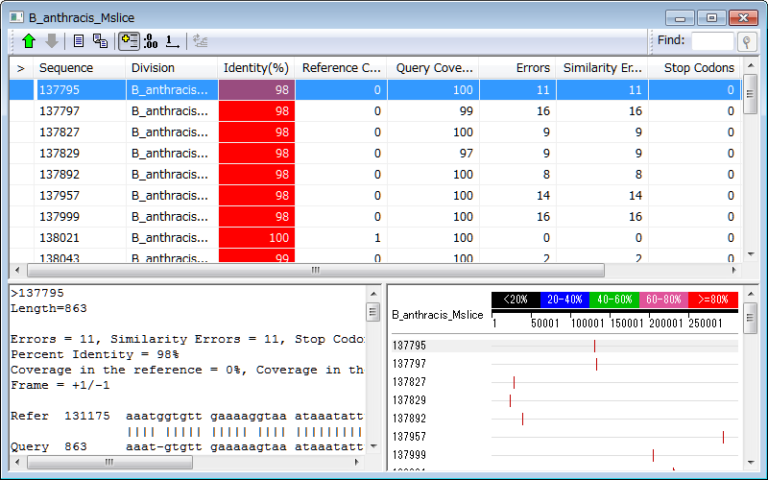Sort by Query Coverage column header
This screenshot has height=480, width=768.
[433, 68]
